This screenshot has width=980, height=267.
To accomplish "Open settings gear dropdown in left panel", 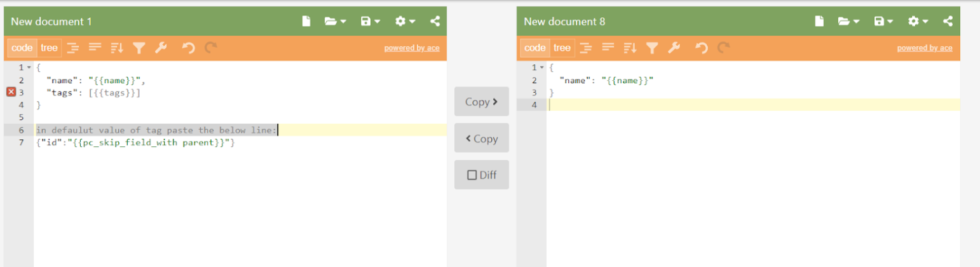I will tap(405, 22).
